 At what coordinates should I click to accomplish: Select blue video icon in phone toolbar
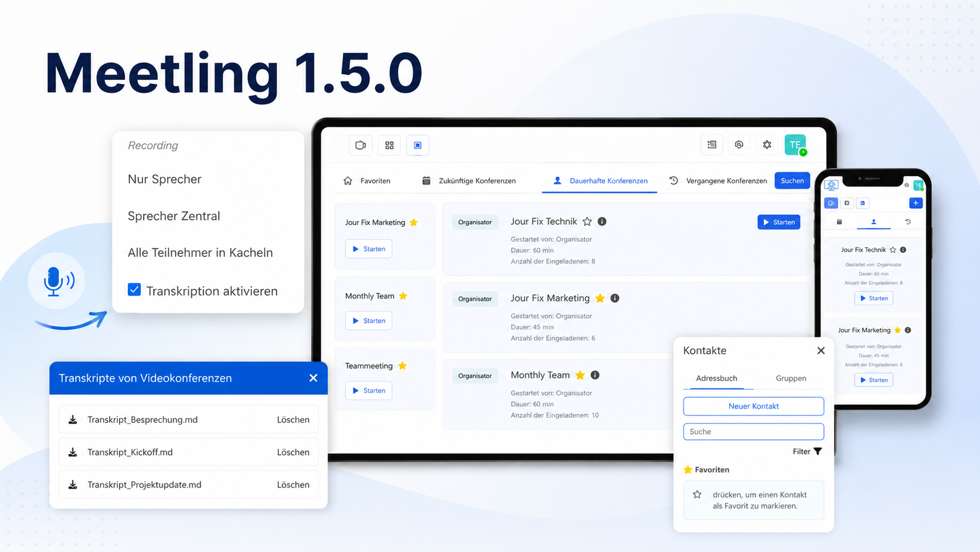pyautogui.click(x=831, y=203)
